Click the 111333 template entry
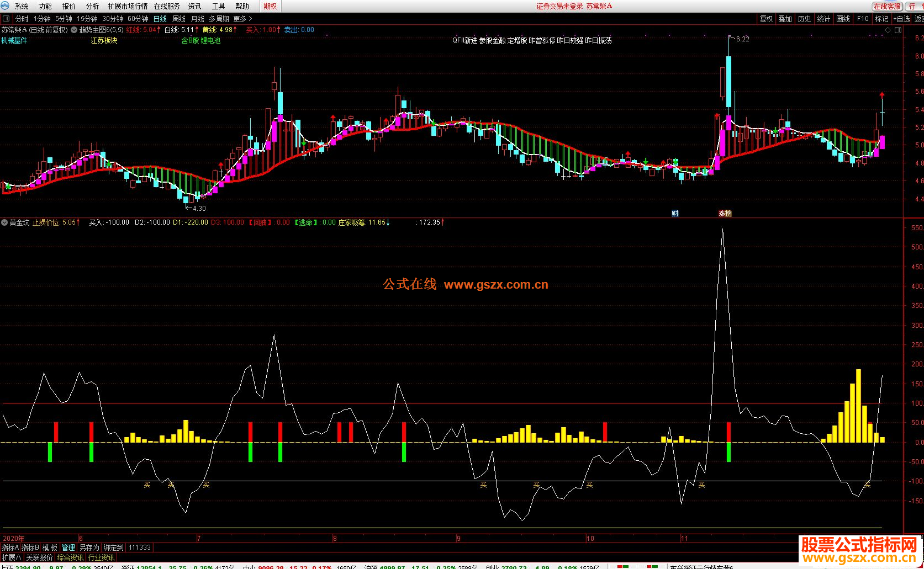 (140, 547)
